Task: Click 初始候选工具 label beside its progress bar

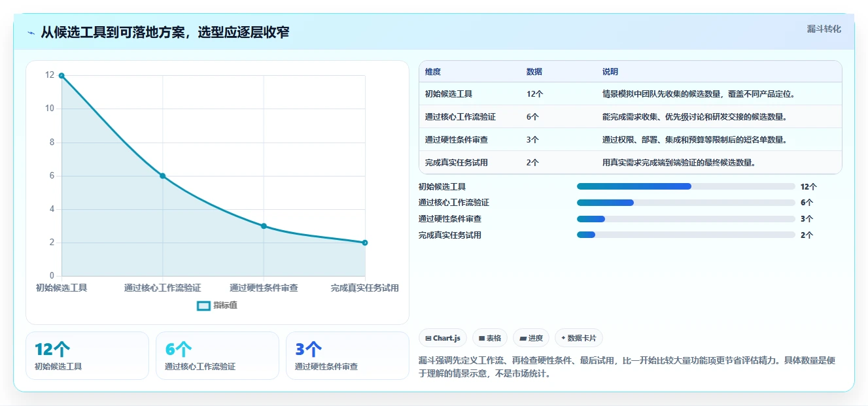Action: 442,186
